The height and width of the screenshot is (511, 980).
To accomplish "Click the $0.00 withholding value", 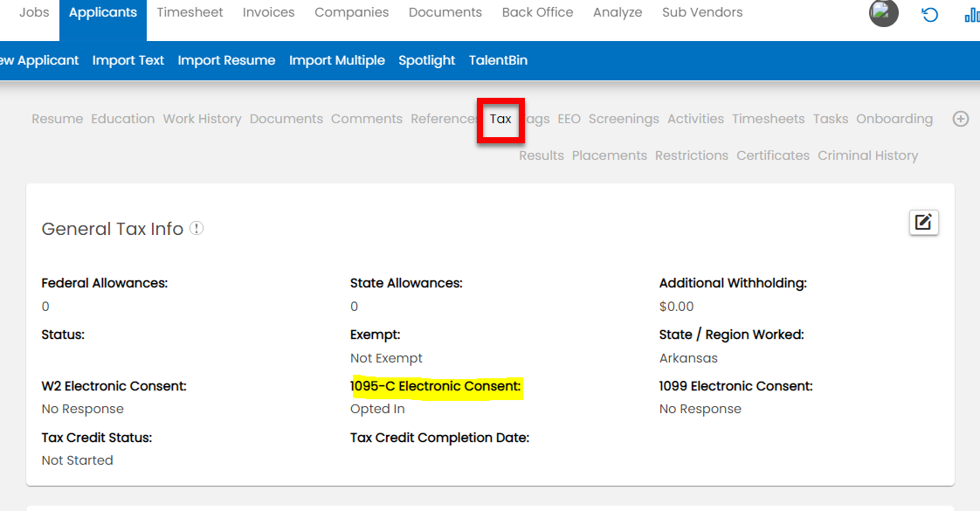I will (676, 307).
